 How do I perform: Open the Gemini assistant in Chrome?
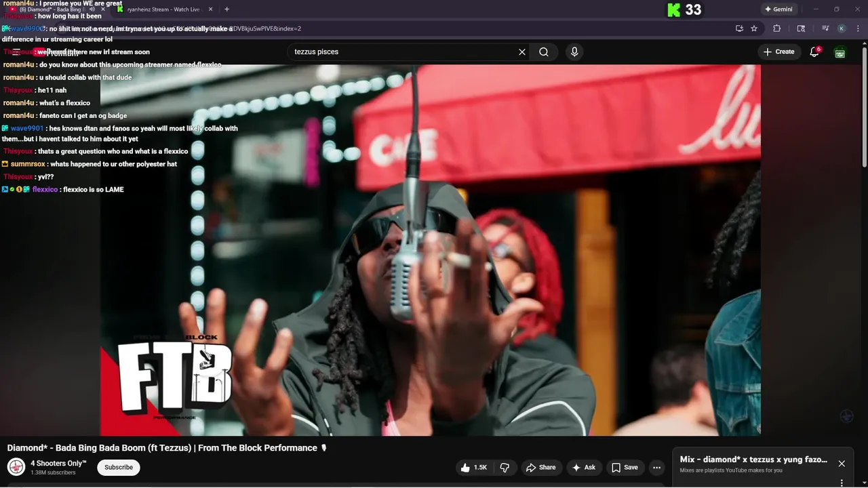click(x=778, y=9)
